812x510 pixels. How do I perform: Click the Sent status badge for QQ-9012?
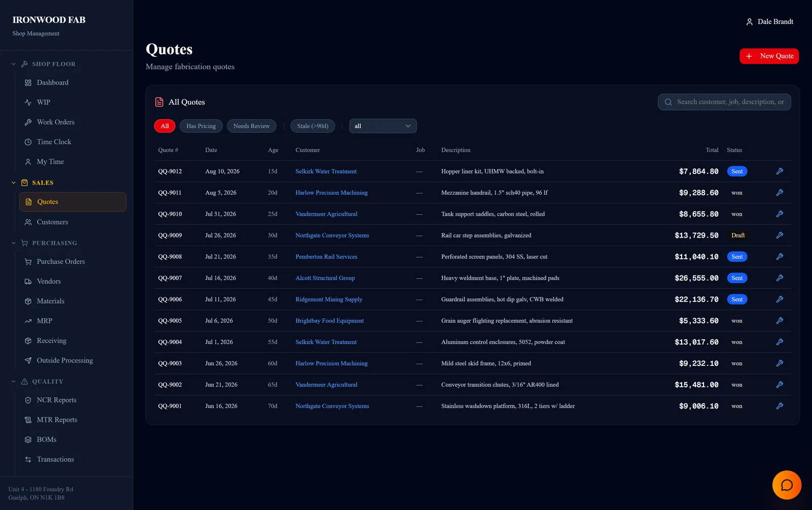pyautogui.click(x=737, y=172)
